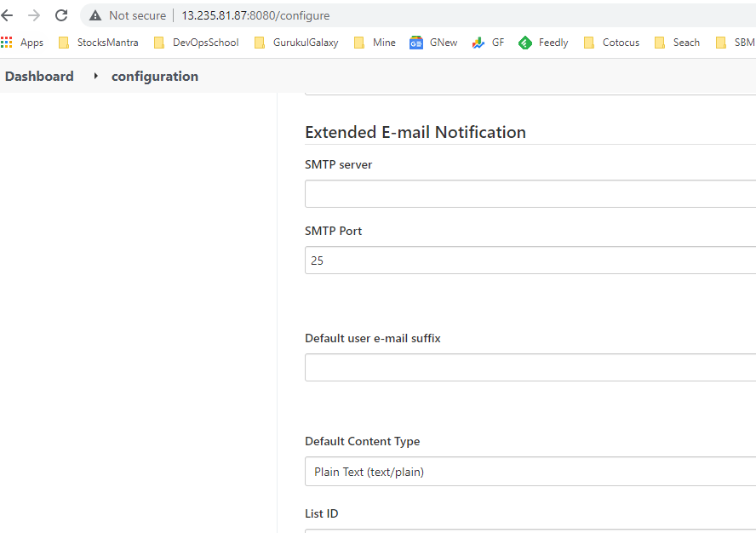The height and width of the screenshot is (533, 756).
Task: Focus the Default user e-mail suffix field
Action: tap(530, 368)
